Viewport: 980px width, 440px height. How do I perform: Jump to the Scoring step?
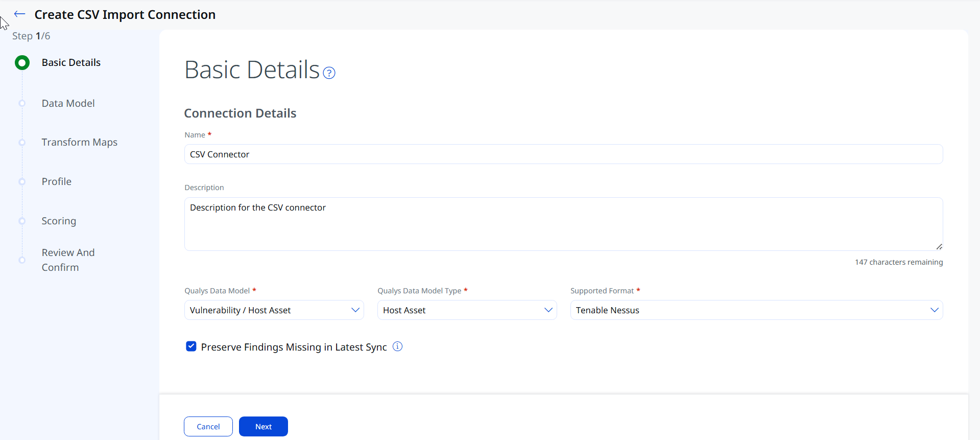click(59, 221)
